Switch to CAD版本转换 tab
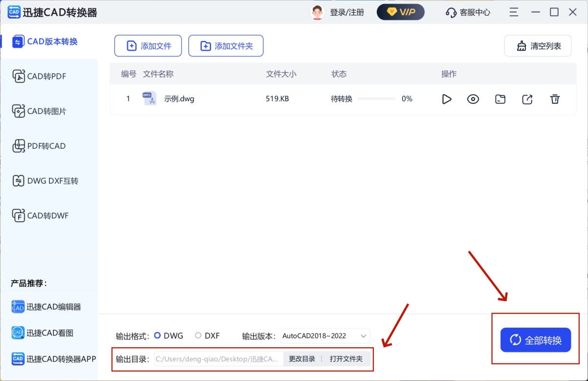Image resolution: width=588 pixels, height=381 pixels. [45, 42]
